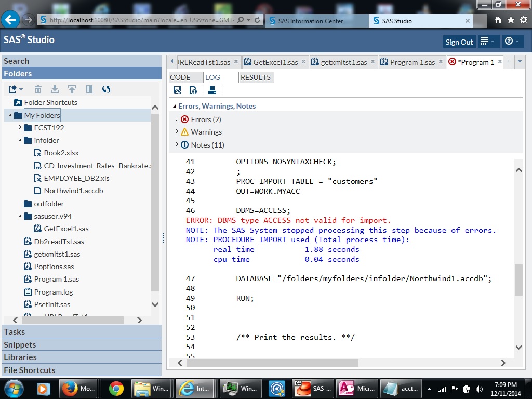Open the SAS Studio more options menu icon
The width and height of the screenshot is (532, 399).
pos(487,42)
